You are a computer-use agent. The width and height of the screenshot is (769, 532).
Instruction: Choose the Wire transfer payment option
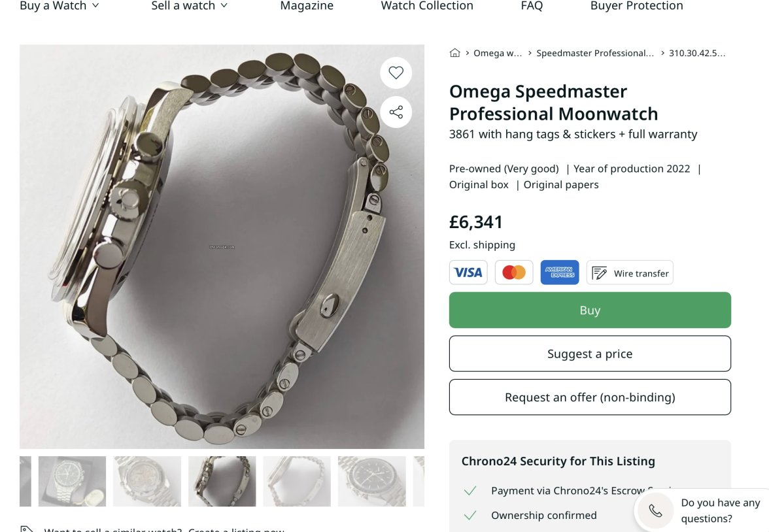click(630, 273)
